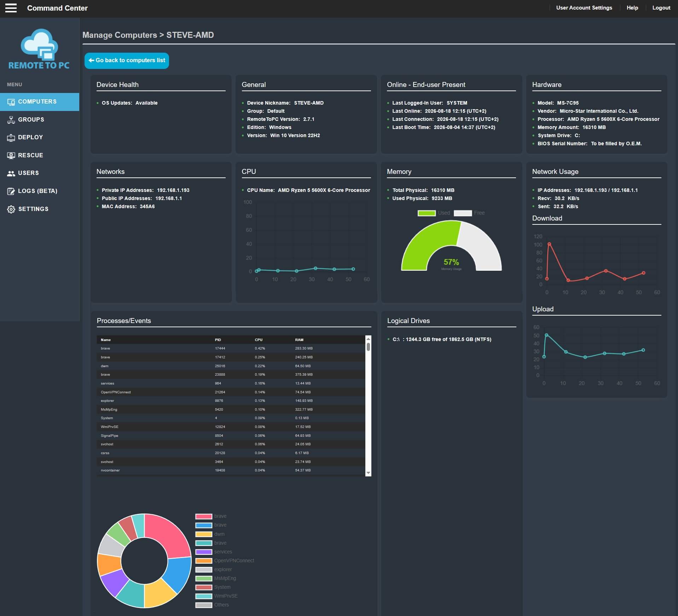This screenshot has height=616, width=678.
Task: Click the explorer color swatch in legend
Action: coord(204,569)
